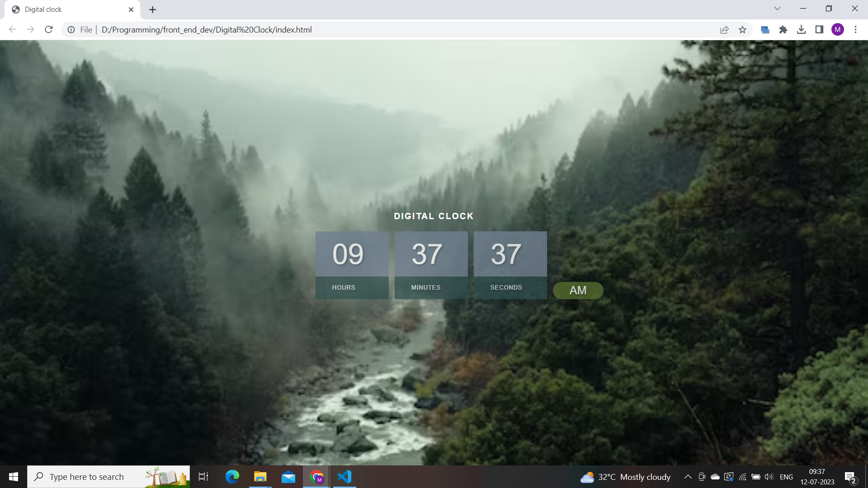
Task: Open the Extensions puzzle icon
Action: click(783, 30)
